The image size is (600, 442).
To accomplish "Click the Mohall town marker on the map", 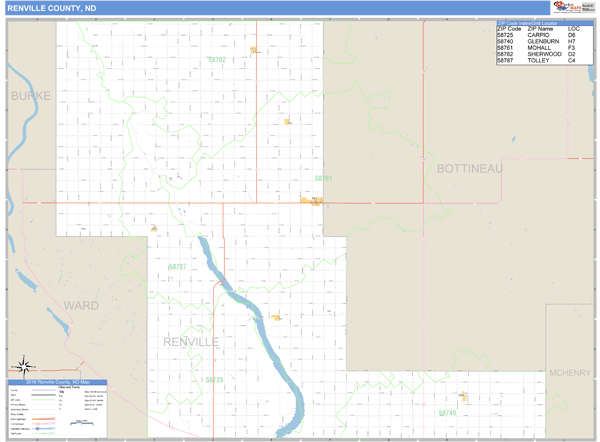I will (x=311, y=200).
